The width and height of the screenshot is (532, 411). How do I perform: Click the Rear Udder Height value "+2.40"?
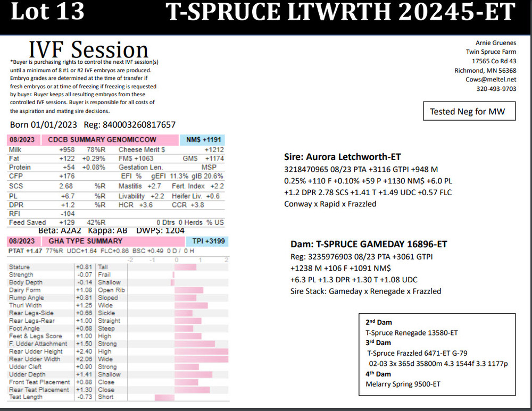84,351
